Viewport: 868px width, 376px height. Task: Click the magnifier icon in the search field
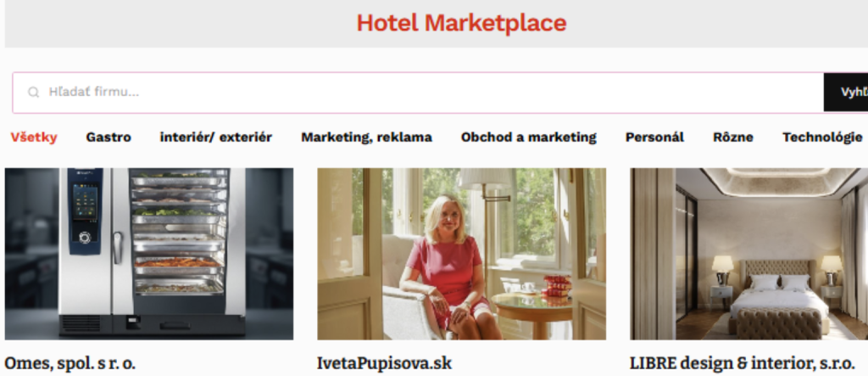tap(33, 92)
